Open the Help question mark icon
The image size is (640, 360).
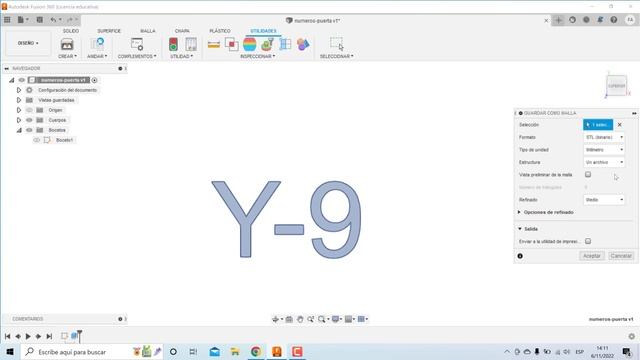click(x=614, y=20)
